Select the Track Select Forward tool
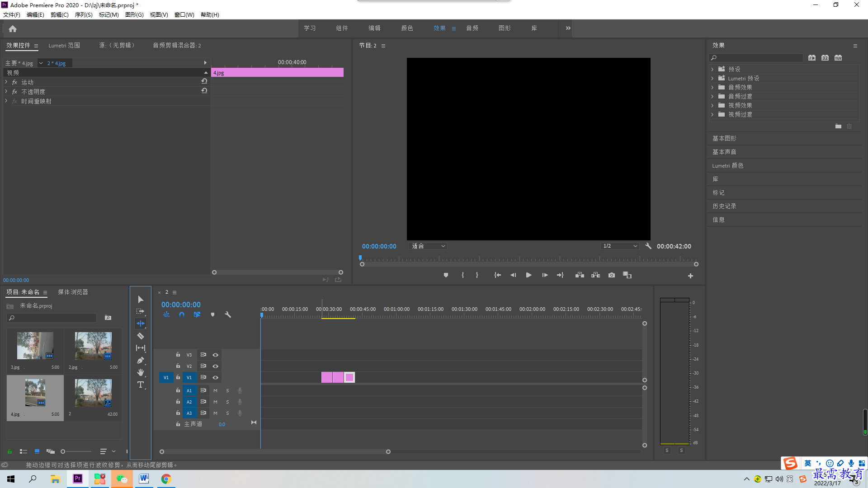Image resolution: width=868 pixels, height=488 pixels. pyautogui.click(x=141, y=311)
